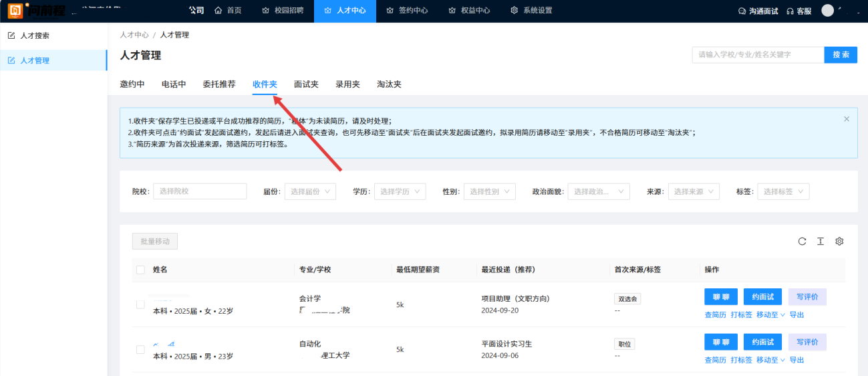Click the blue 搜索 button
Screen dimensions: 868x376
(x=841, y=55)
